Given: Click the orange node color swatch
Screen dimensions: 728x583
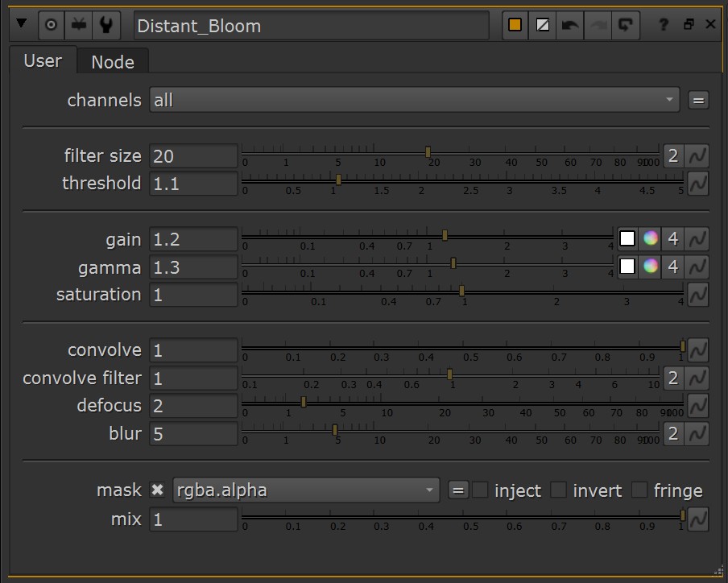Looking at the screenshot, I should pyautogui.click(x=515, y=25).
